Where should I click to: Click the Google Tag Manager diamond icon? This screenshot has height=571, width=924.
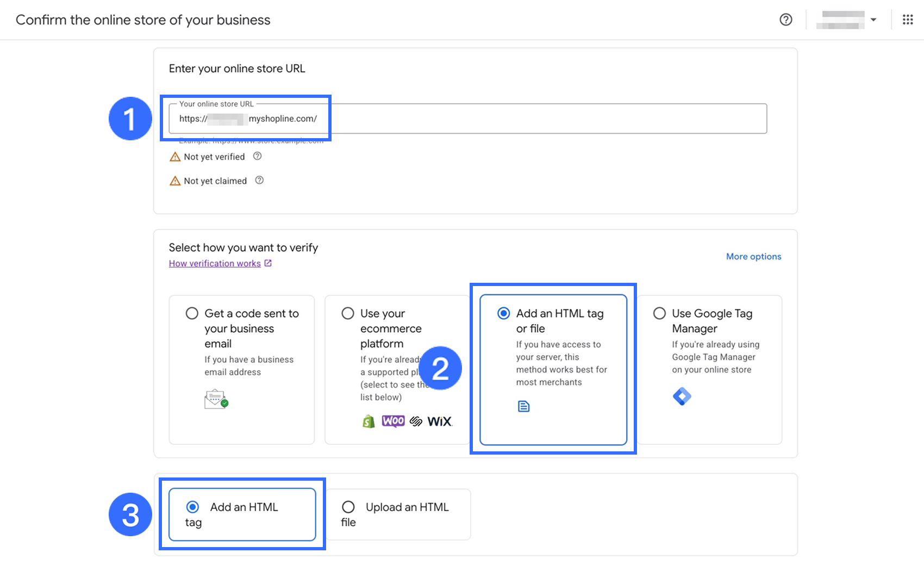point(682,396)
